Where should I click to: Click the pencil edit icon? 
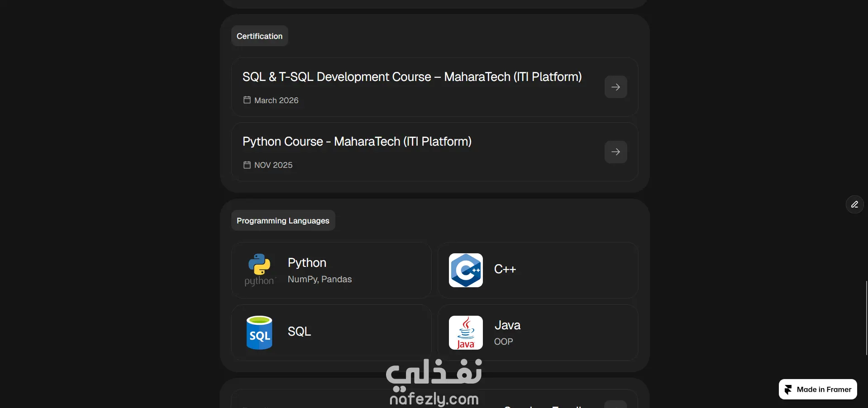854,204
